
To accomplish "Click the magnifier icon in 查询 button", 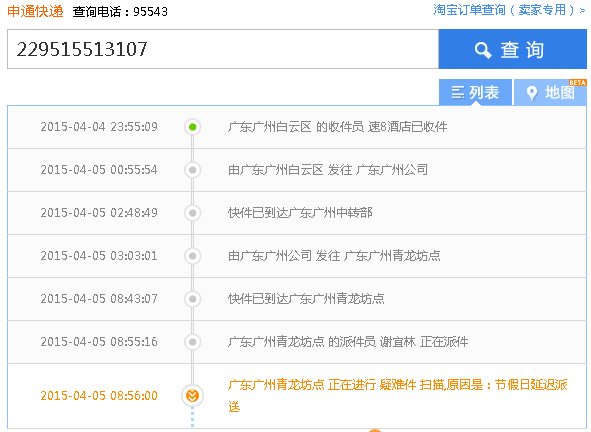I will (483, 50).
